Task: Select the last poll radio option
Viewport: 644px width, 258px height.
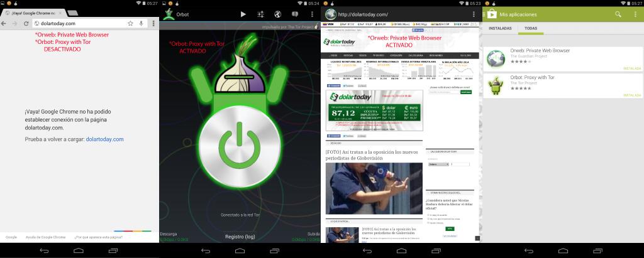Action: point(429,223)
